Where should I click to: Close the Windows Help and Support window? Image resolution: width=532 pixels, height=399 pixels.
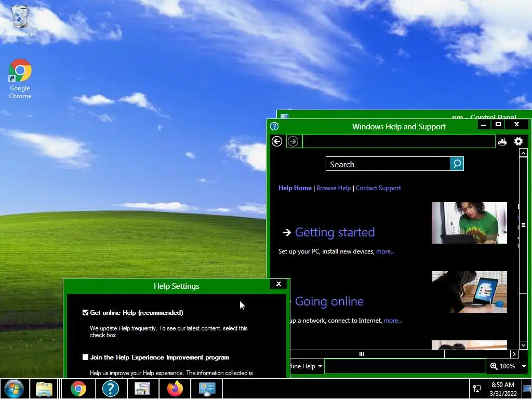click(x=517, y=125)
